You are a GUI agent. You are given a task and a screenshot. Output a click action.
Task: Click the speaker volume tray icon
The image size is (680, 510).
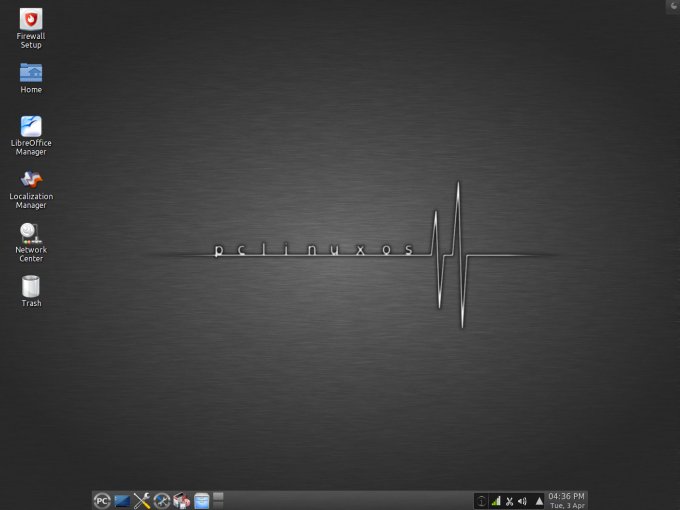tap(523, 501)
